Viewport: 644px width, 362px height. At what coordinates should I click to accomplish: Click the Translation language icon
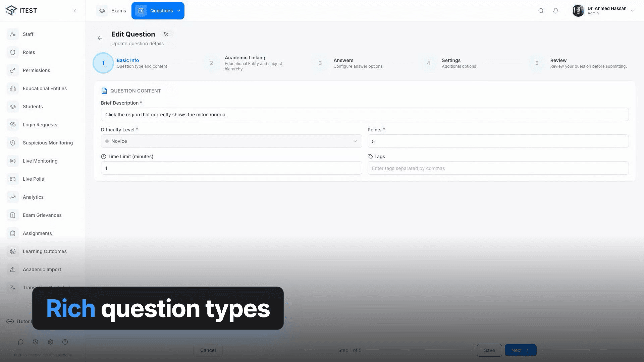pos(13,288)
